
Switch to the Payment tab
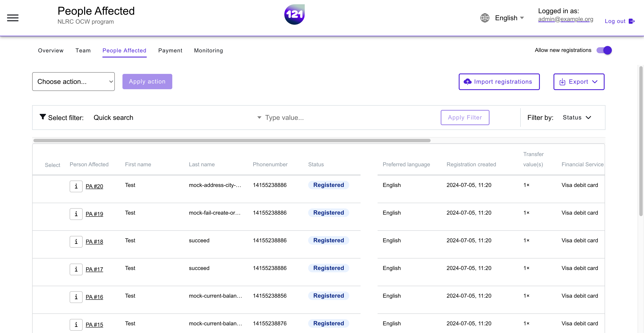(171, 50)
